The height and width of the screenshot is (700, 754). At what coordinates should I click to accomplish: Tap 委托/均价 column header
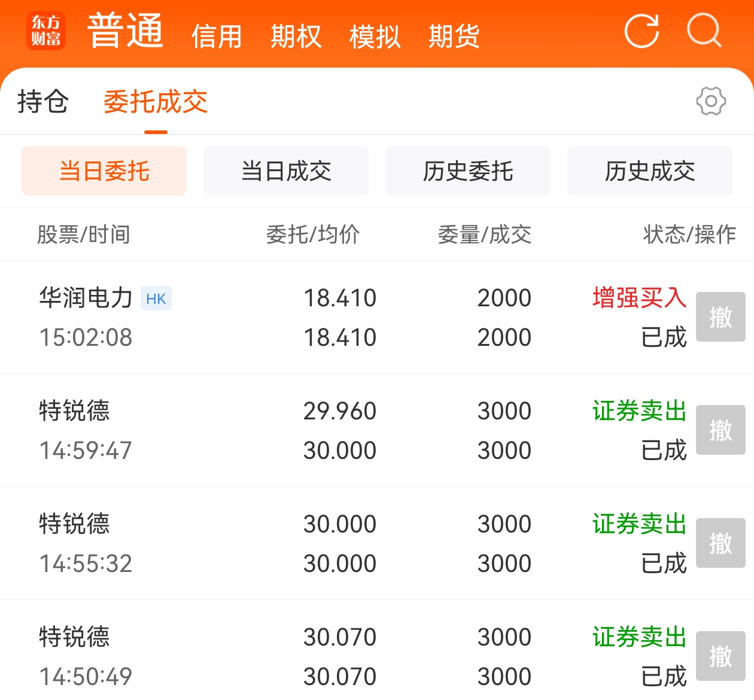pyautogui.click(x=313, y=235)
